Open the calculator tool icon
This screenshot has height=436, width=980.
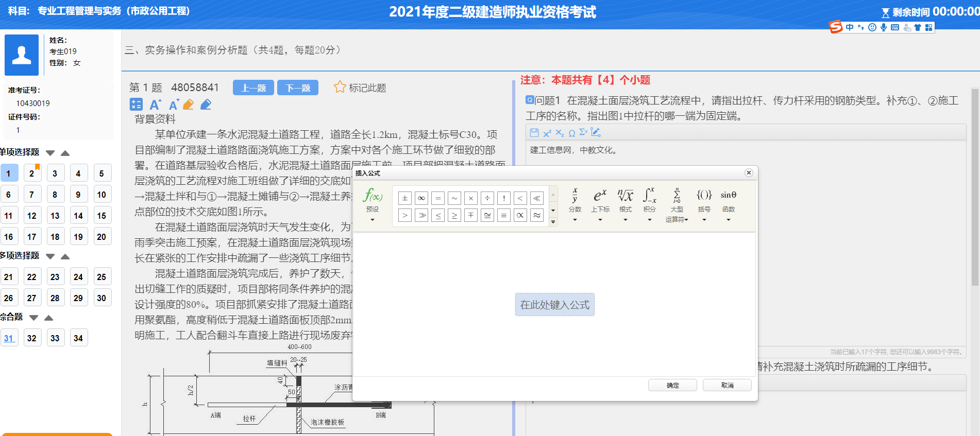pos(136,104)
